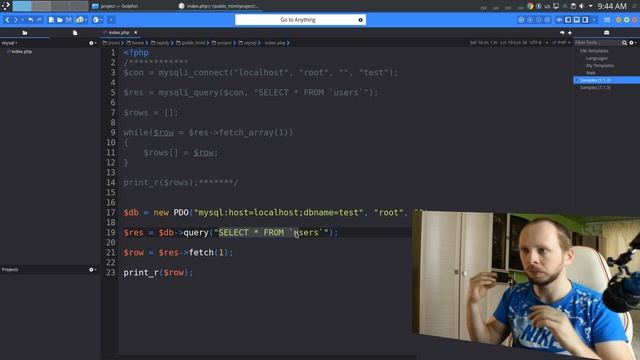
Task: Open the toolbar overflow dropdown arrow
Action: tap(111, 20)
